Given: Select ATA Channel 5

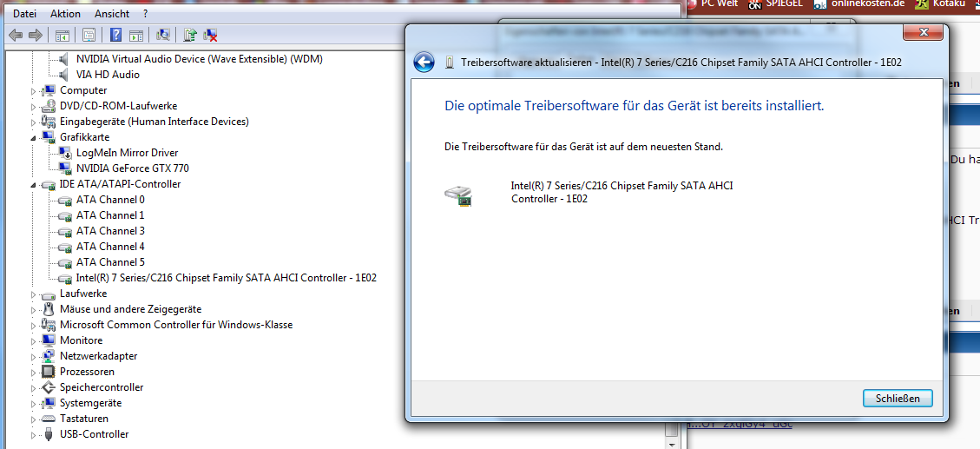Looking at the screenshot, I should tap(110, 262).
